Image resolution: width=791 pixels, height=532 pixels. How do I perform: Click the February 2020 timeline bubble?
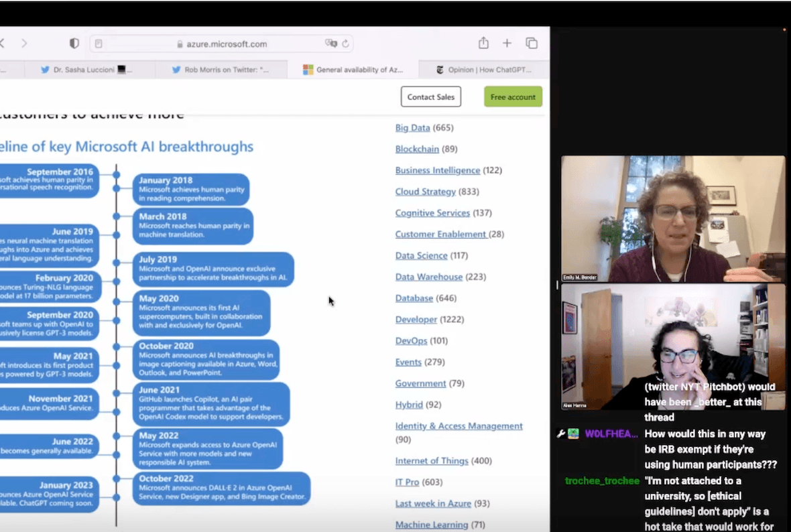point(50,286)
